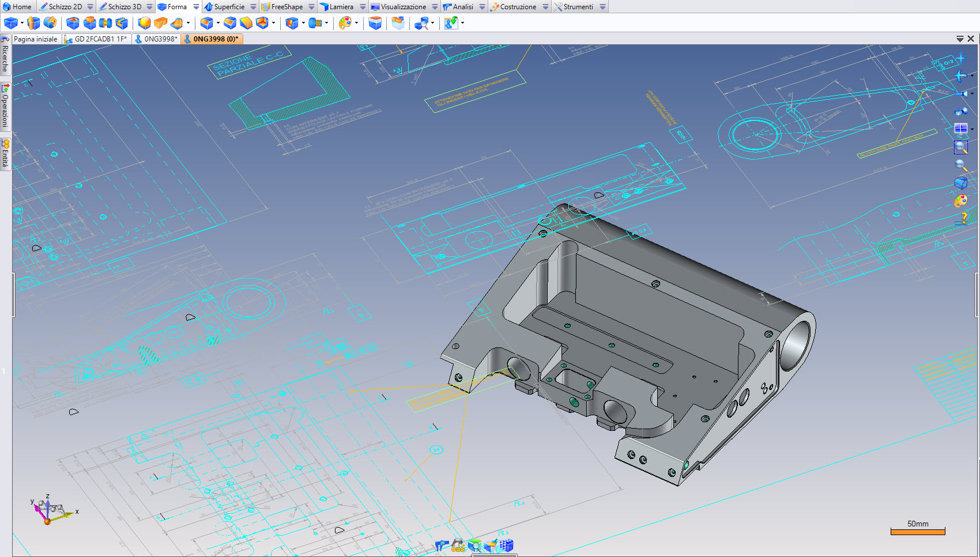Open dropdown beside the toolbar palette icon

[356, 23]
